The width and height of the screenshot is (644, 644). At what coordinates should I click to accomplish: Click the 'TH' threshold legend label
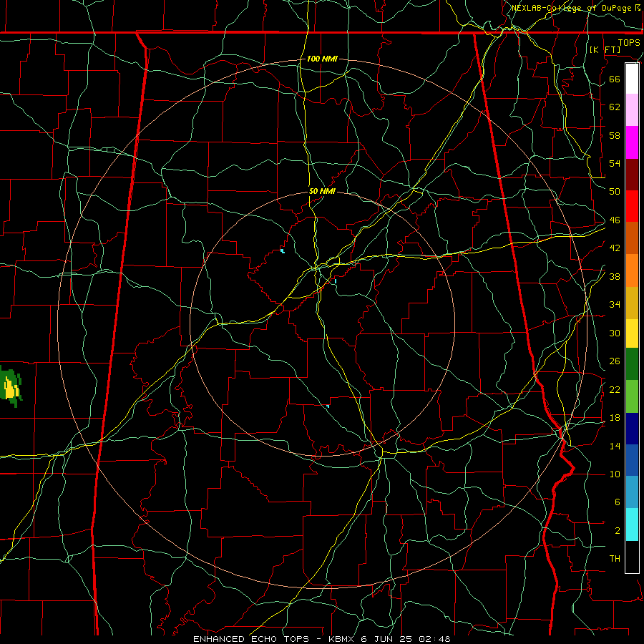pos(615,559)
